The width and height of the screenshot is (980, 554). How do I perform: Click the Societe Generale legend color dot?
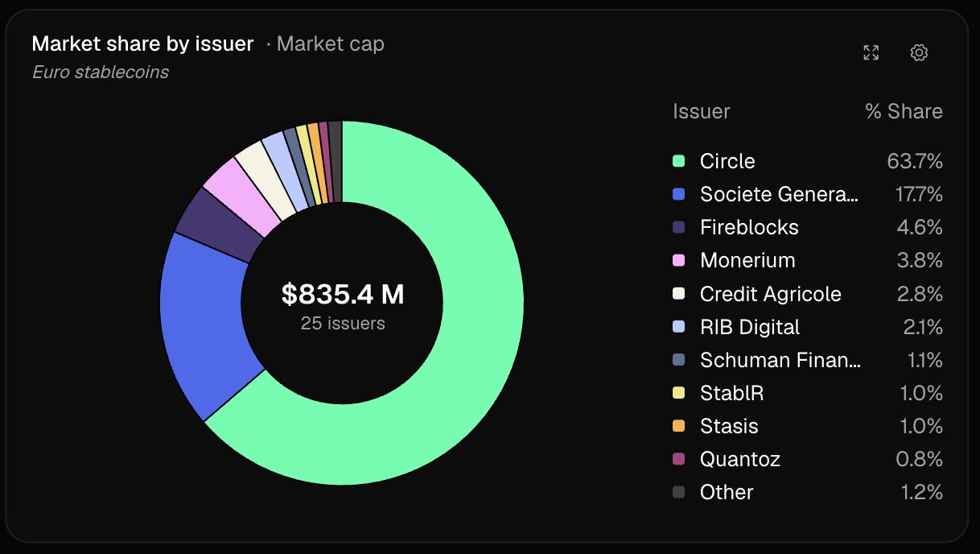point(678,194)
